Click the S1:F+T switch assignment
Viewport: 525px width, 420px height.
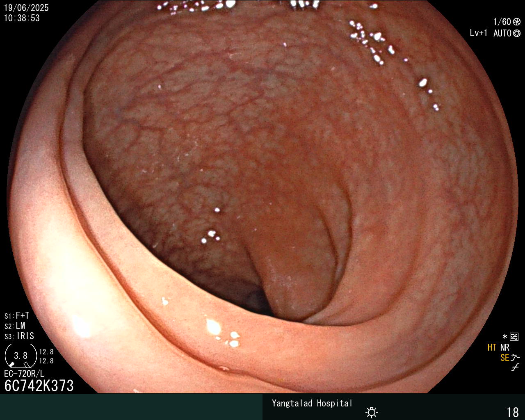17,316
